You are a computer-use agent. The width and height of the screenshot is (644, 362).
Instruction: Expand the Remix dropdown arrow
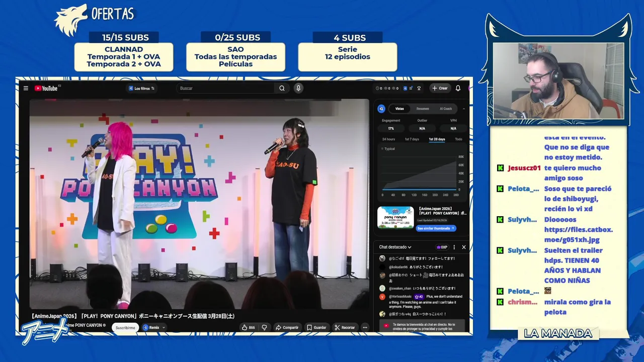click(164, 327)
